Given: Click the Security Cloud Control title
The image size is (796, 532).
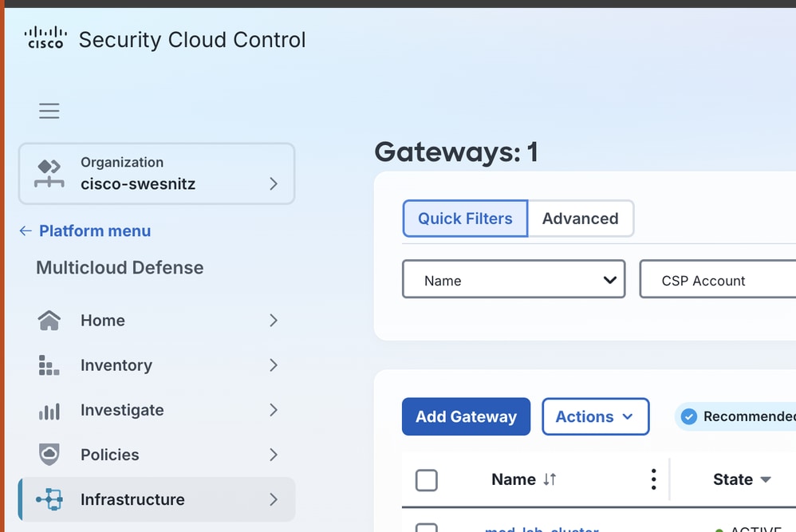Looking at the screenshot, I should click(x=192, y=40).
